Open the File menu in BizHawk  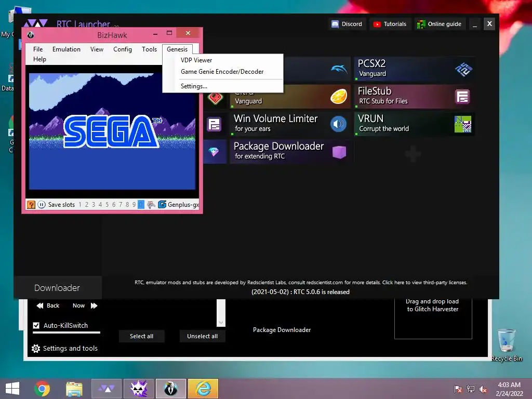click(x=38, y=49)
